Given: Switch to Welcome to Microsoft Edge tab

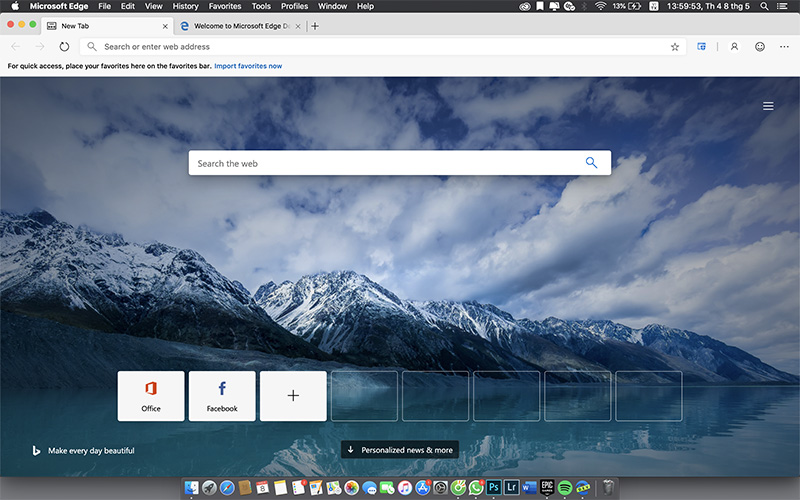Looking at the screenshot, I should (x=238, y=26).
